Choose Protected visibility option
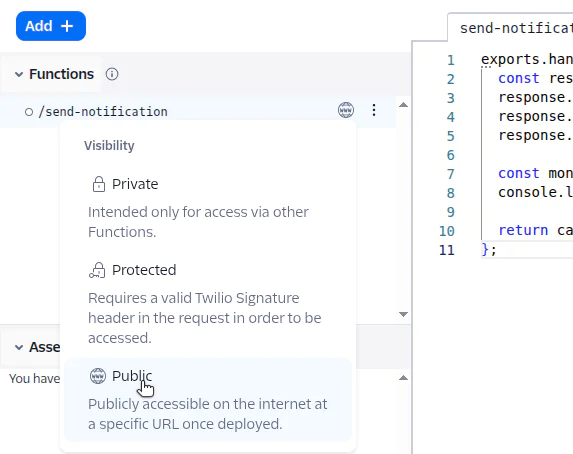Screen dimensions: 573x454 click(208, 304)
